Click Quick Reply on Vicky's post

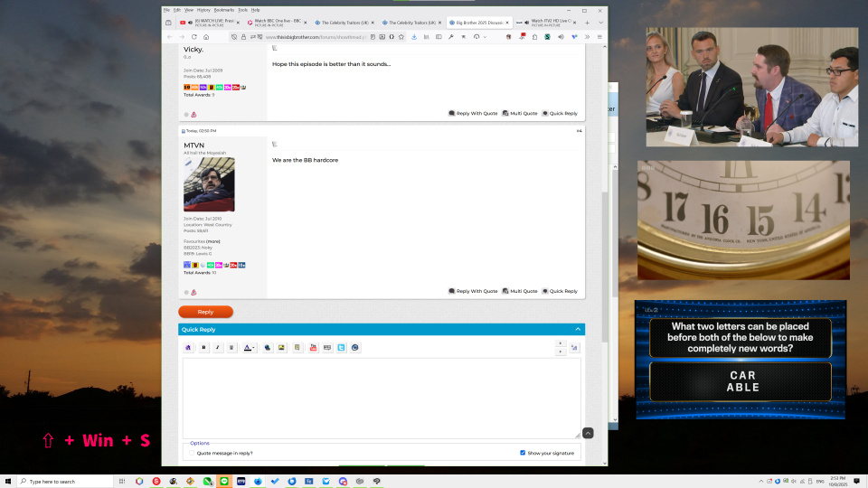pyautogui.click(x=560, y=114)
